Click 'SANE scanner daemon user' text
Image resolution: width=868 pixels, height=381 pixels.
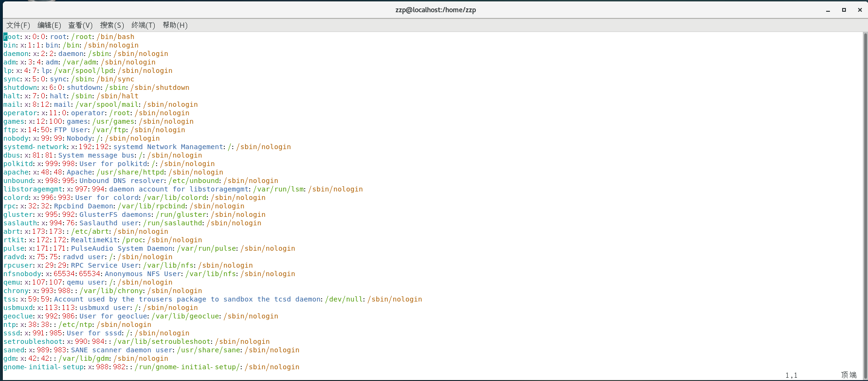tap(122, 350)
